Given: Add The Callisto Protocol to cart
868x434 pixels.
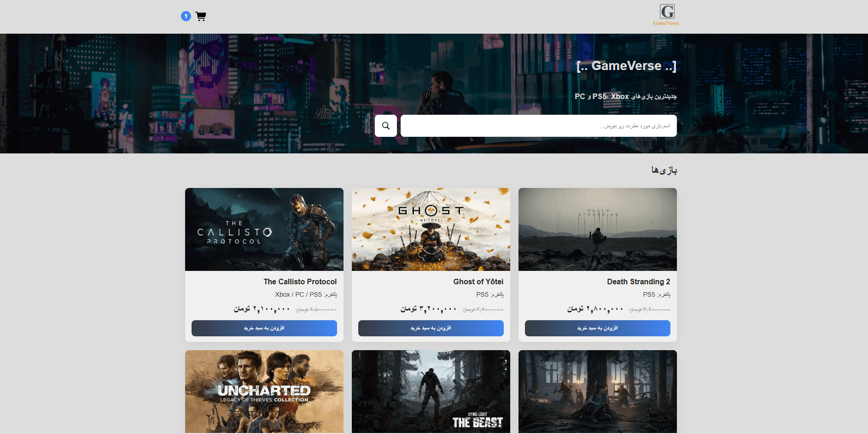Looking at the screenshot, I should (264, 328).
